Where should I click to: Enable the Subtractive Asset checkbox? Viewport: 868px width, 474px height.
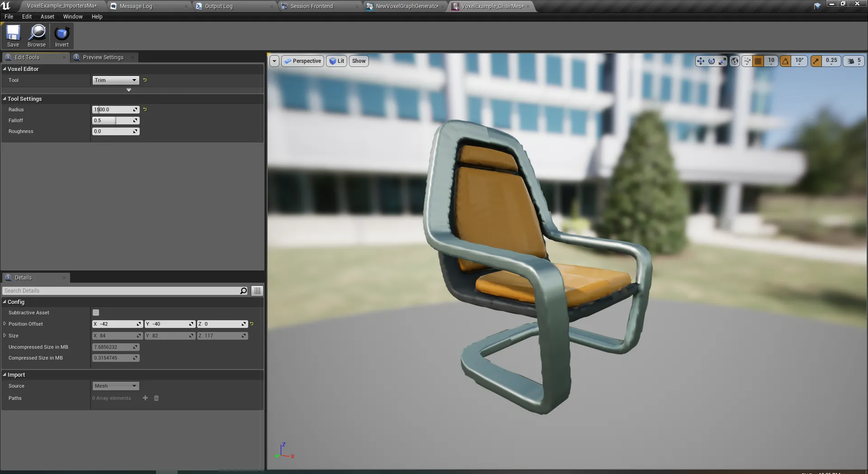click(96, 313)
